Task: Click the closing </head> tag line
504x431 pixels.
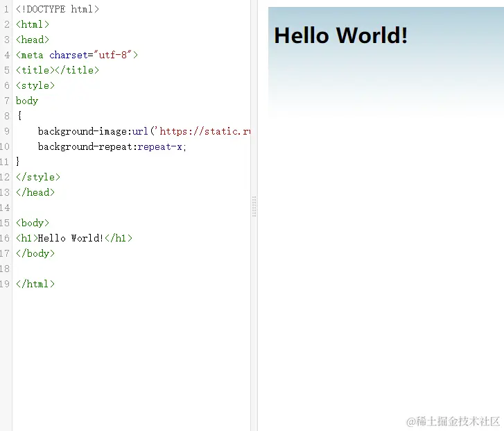Action: (x=35, y=192)
